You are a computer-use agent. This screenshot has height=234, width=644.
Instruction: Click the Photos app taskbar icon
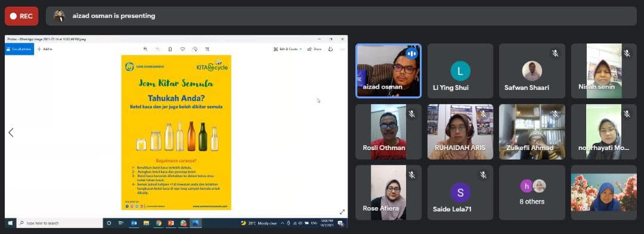(x=196, y=223)
